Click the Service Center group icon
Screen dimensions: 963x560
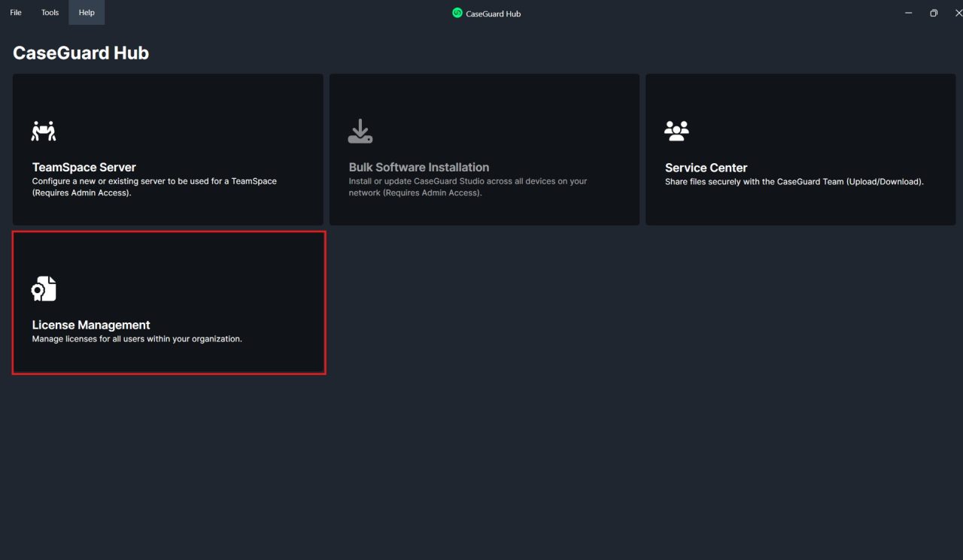click(x=677, y=131)
